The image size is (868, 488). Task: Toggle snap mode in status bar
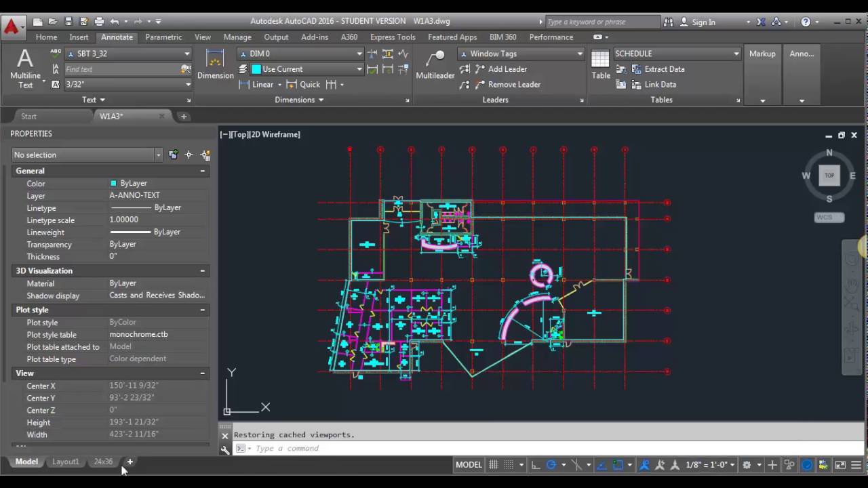coord(509,465)
